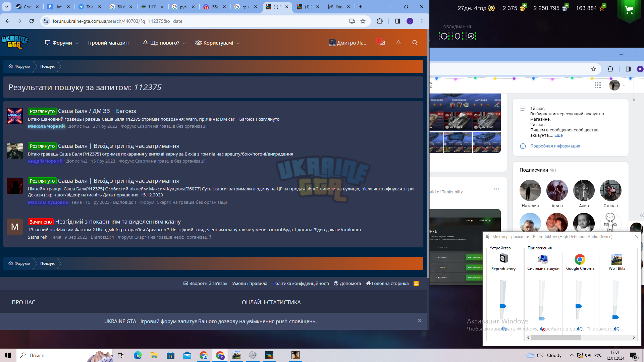
Task: Click the Ukraine GTA forum logo
Action: (15, 42)
